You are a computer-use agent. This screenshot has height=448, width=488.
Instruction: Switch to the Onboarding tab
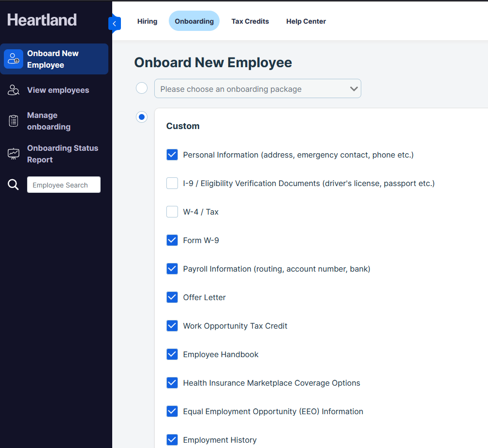click(194, 21)
